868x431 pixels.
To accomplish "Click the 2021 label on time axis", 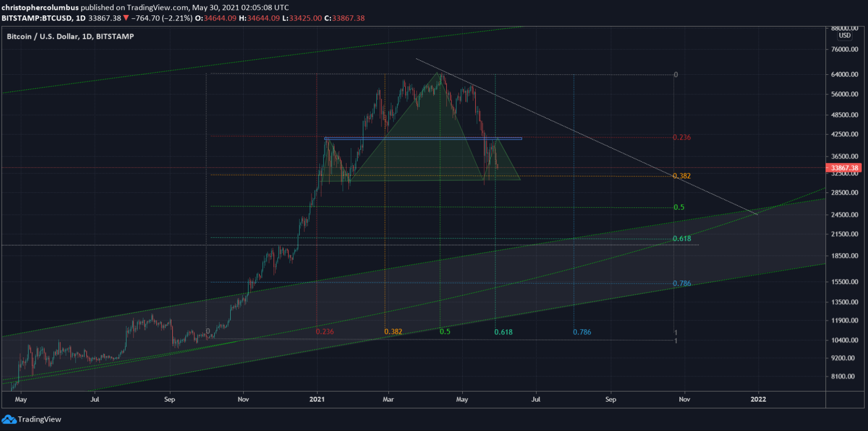I will pyautogui.click(x=317, y=399).
